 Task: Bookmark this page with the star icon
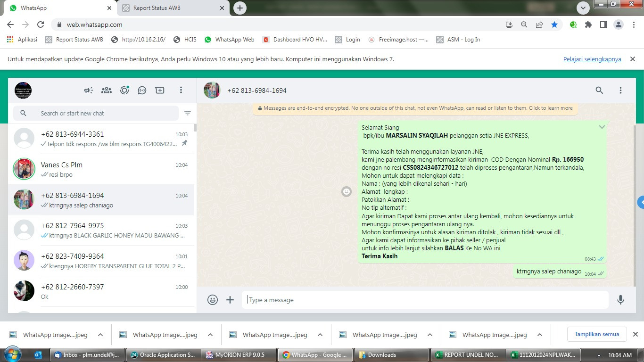554,25
